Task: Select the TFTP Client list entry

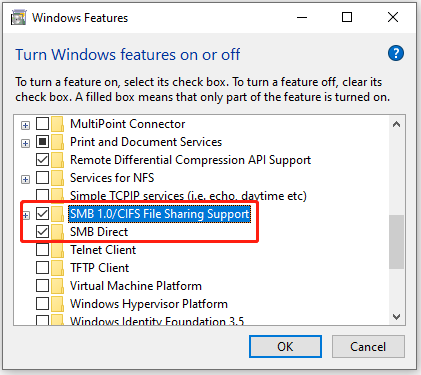Action: tap(99, 268)
